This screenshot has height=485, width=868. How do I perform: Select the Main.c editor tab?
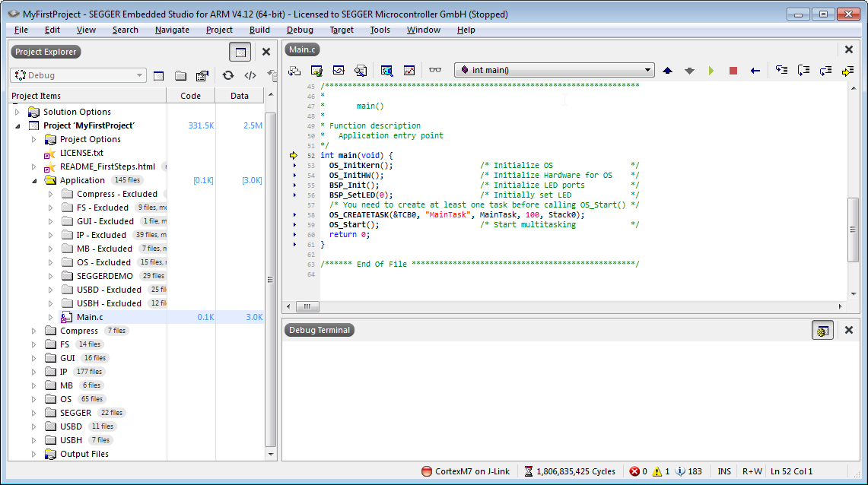click(302, 49)
